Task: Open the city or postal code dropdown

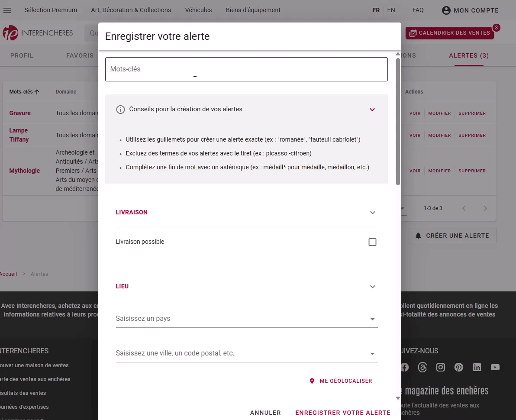Action: pos(246,353)
